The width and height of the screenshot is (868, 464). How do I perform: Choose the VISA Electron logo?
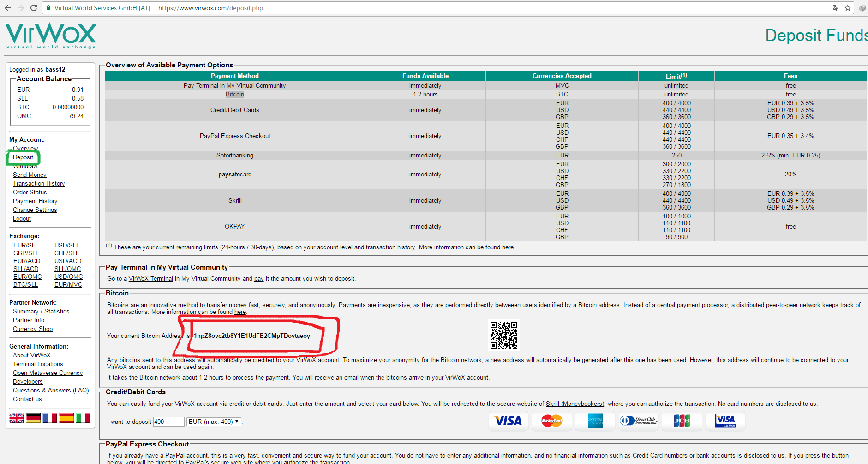click(x=725, y=421)
